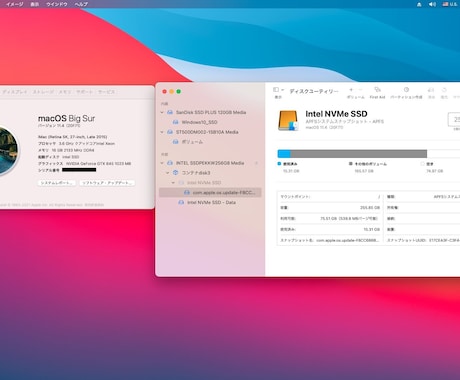Screen dimensions: 460x380
Task: Click the gray その他のボリューム legend swatch
Action: 351,164
